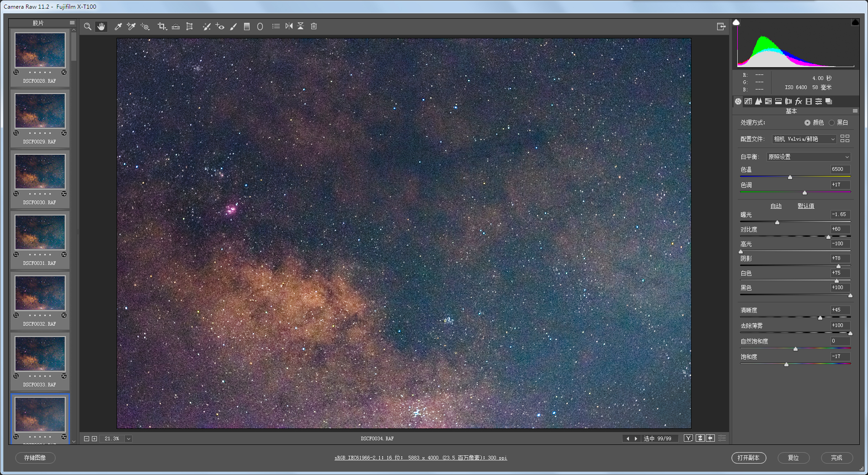Switch to the Tone Curve panel tab

click(x=748, y=101)
